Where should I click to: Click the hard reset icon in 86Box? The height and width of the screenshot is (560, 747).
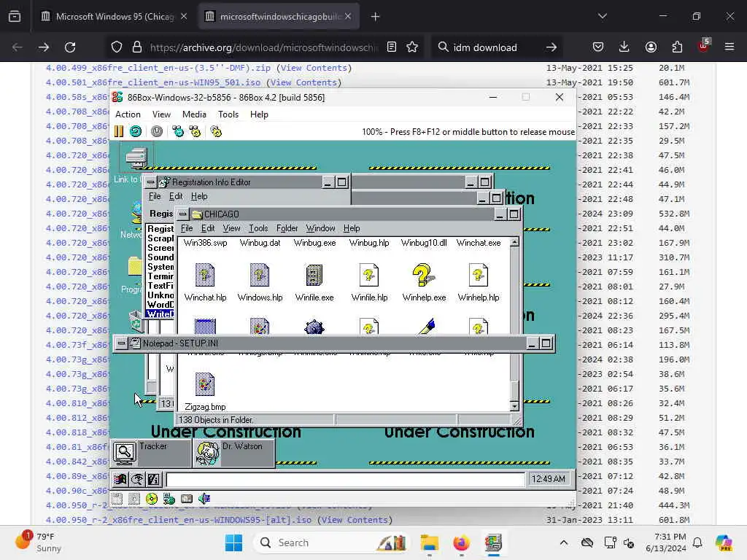pos(136,131)
